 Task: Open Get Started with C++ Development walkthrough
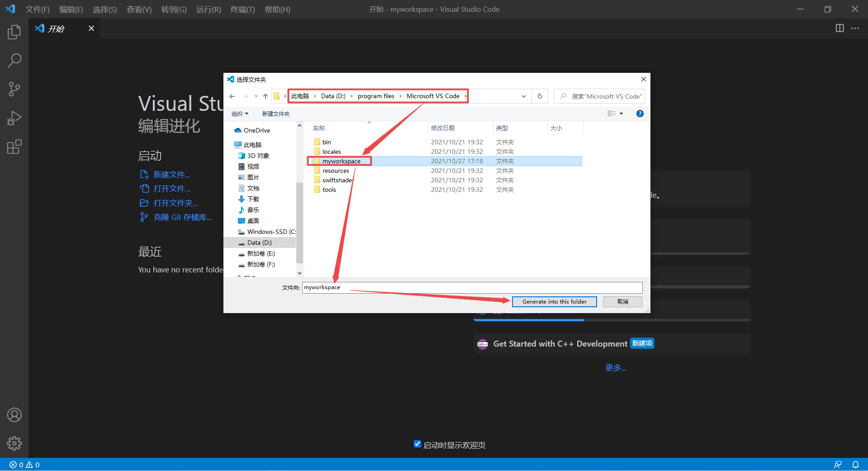click(612, 344)
